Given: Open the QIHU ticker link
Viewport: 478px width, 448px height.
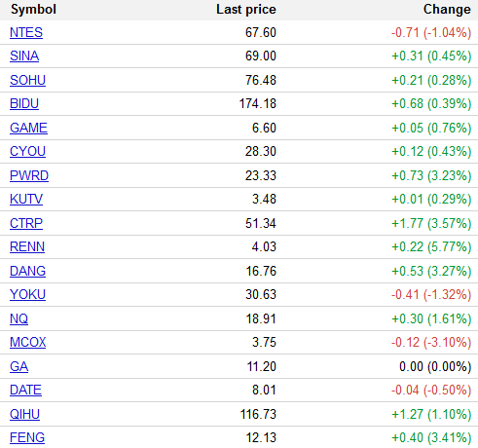Looking at the screenshot, I should 24,414.
